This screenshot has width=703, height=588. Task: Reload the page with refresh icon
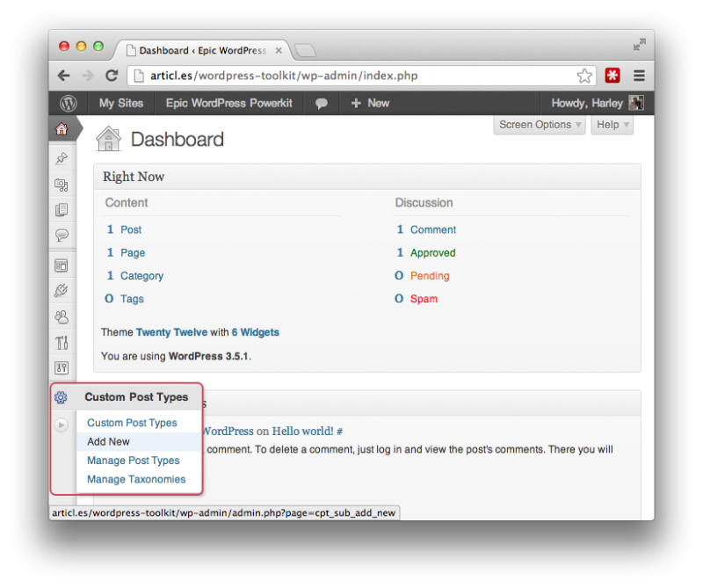point(112,76)
